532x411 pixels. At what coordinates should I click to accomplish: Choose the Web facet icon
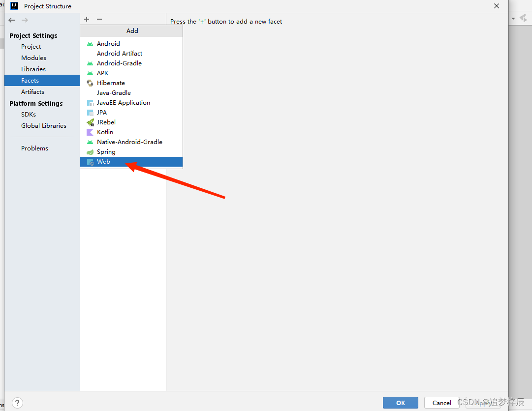click(90, 162)
